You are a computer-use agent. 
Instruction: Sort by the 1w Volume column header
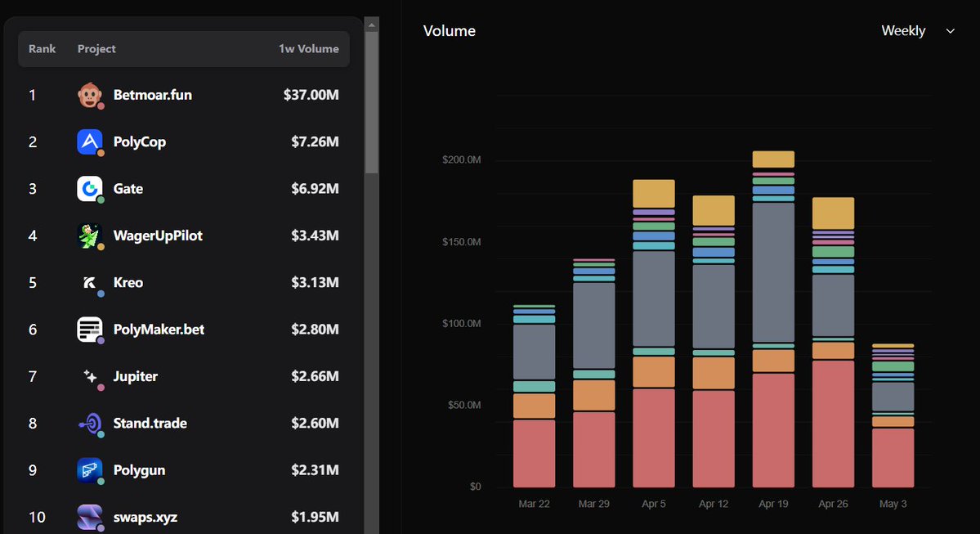pos(309,49)
